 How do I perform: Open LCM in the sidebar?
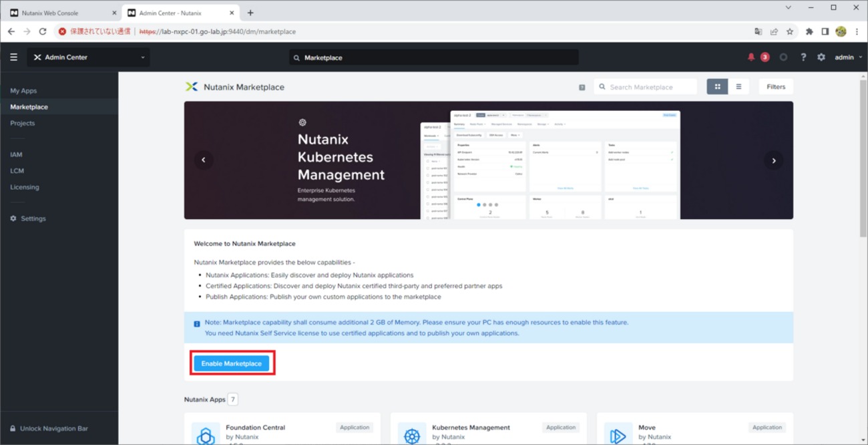(17, 171)
